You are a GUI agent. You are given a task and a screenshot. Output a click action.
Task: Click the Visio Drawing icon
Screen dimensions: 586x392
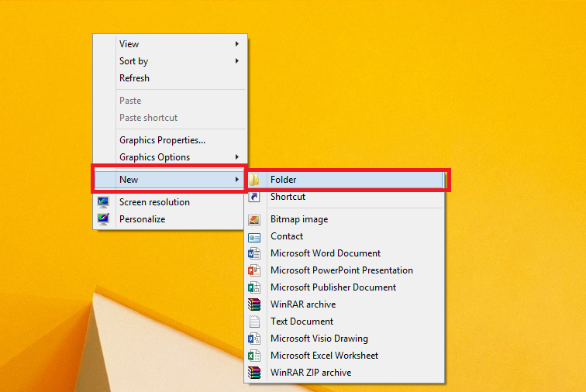[x=254, y=339]
